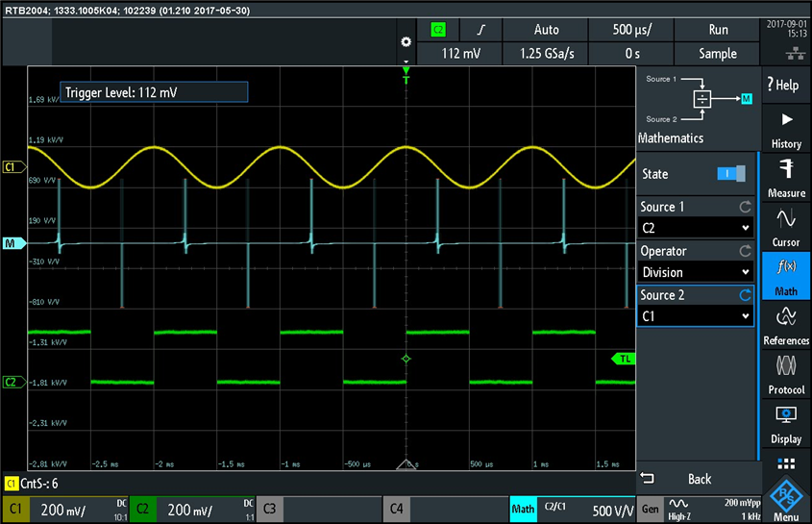
Task: Toggle channel C4 on
Action: point(445,510)
